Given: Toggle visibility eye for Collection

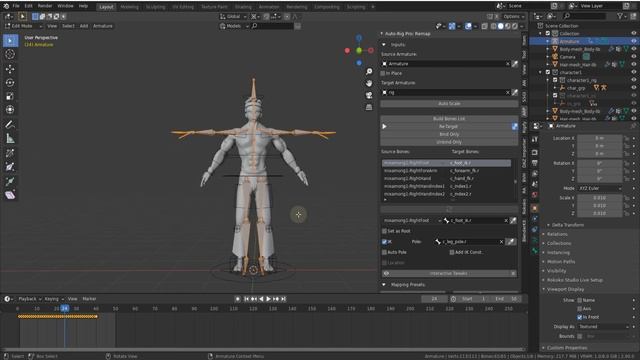Looking at the screenshot, I should pyautogui.click(x=634, y=33).
